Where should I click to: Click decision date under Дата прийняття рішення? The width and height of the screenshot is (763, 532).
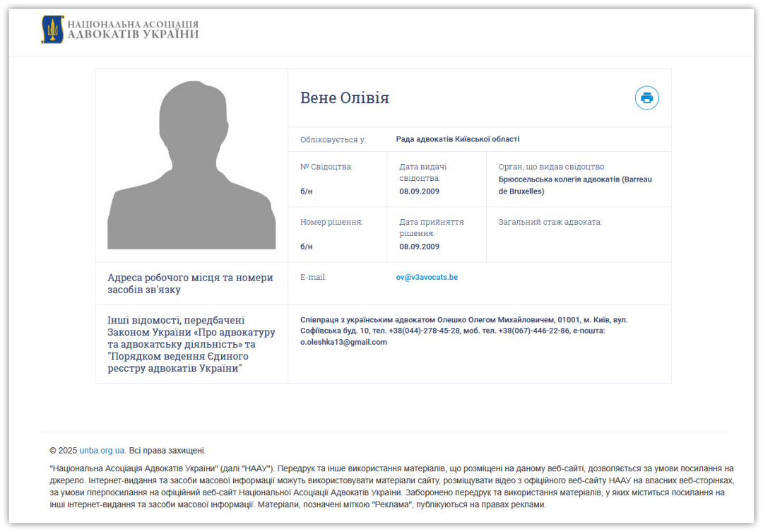419,247
